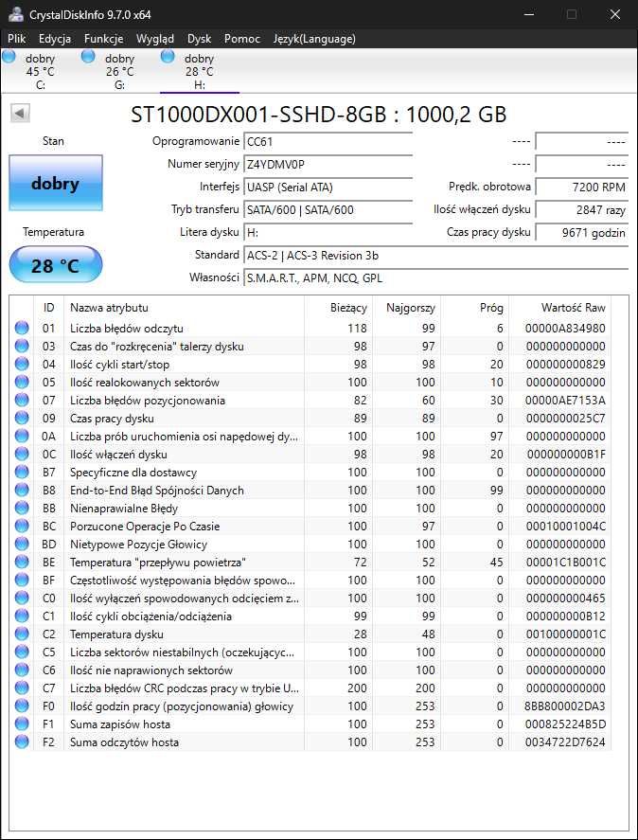
Task: Click raw value 0034722D7624
Action: 565,742
